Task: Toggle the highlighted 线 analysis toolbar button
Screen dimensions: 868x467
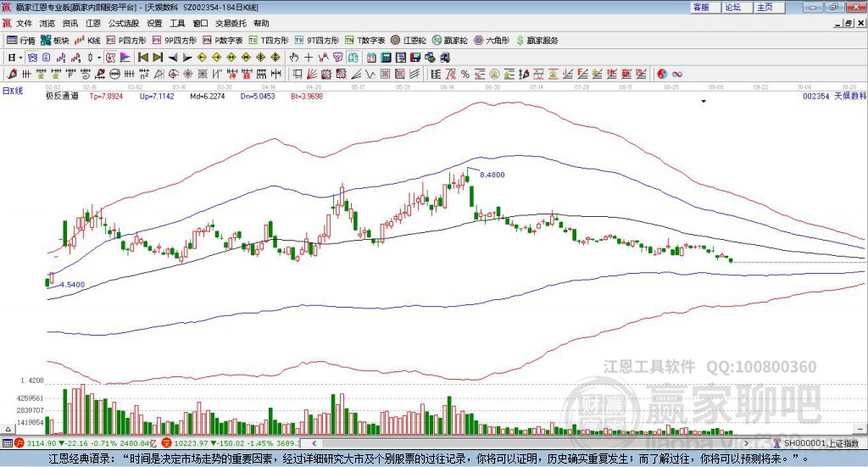Action: click(x=353, y=58)
